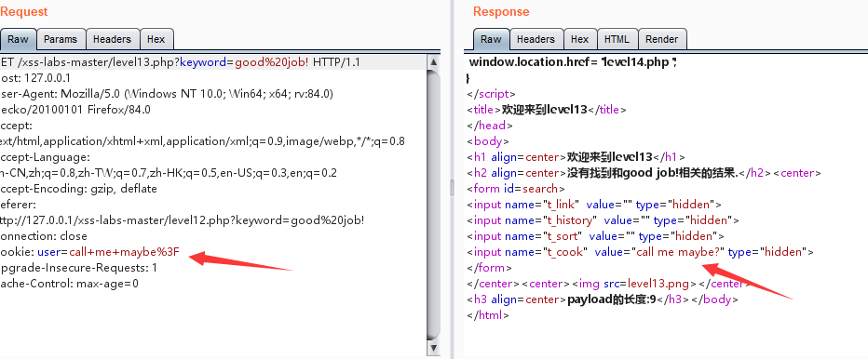Click the keyword parameter in the request line
The image size is (868, 359).
click(x=203, y=62)
